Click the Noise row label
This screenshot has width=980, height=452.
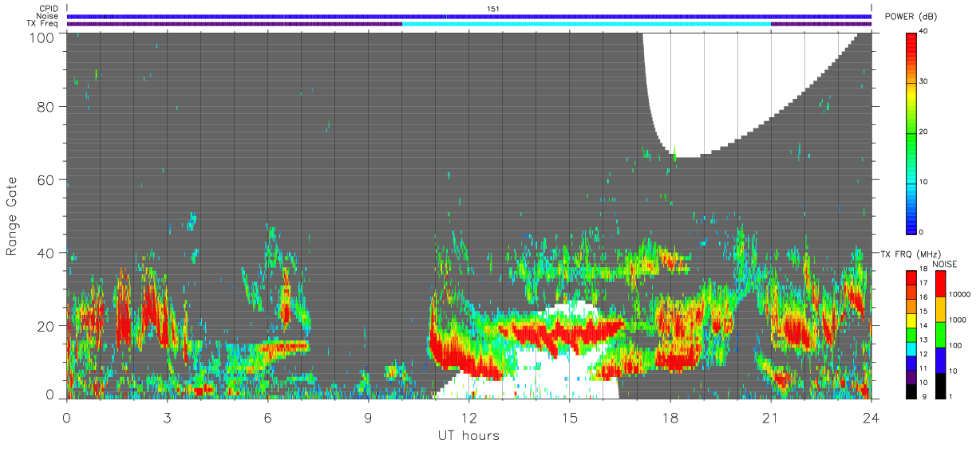(x=48, y=16)
